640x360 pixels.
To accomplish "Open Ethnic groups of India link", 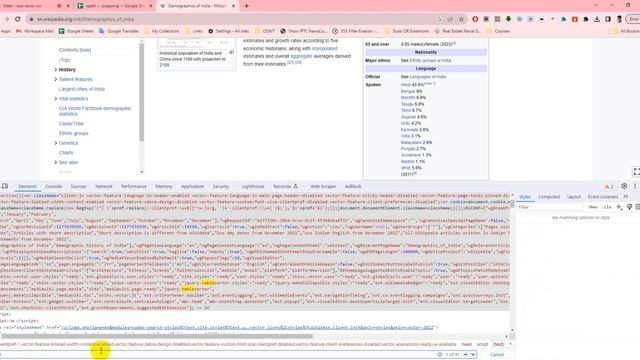I will pos(430,60).
